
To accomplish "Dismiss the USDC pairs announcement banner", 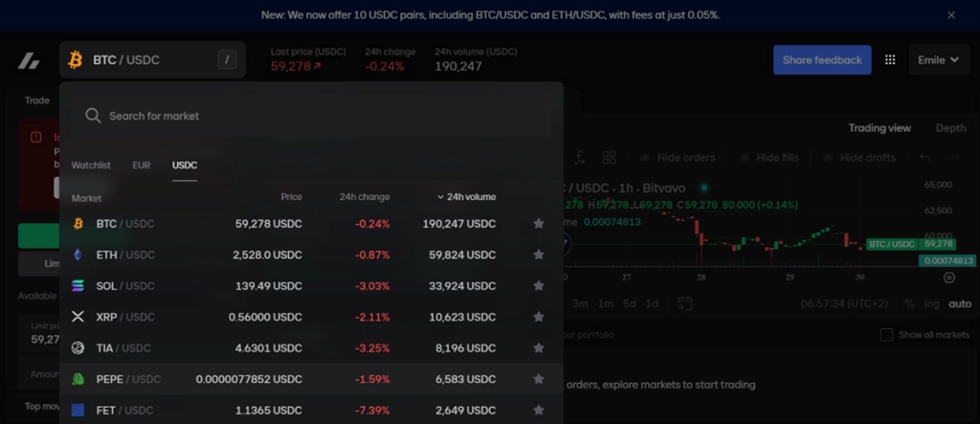I will click(x=951, y=15).
